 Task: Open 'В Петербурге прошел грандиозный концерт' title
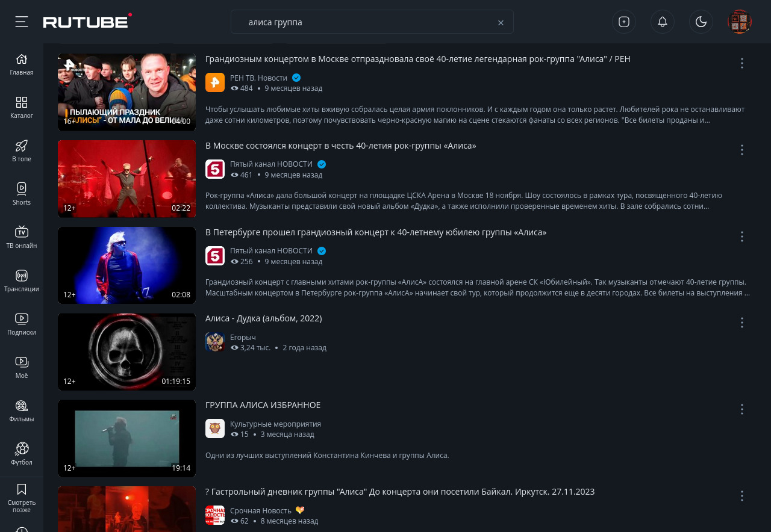coord(376,232)
